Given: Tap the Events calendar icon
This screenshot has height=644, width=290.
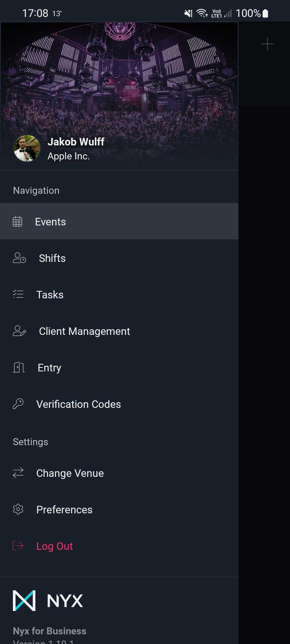Looking at the screenshot, I should click(x=17, y=221).
